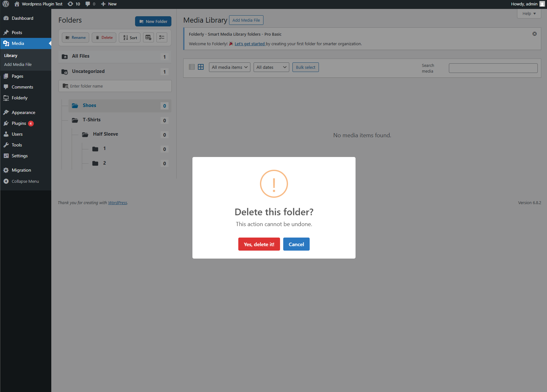Image resolution: width=547 pixels, height=392 pixels.
Task: Select the T-Shirts folder label
Action: (92, 120)
